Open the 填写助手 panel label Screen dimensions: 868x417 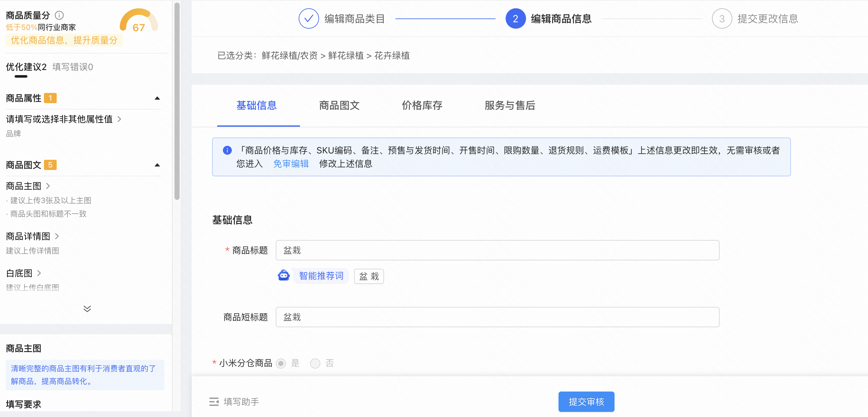[241, 402]
